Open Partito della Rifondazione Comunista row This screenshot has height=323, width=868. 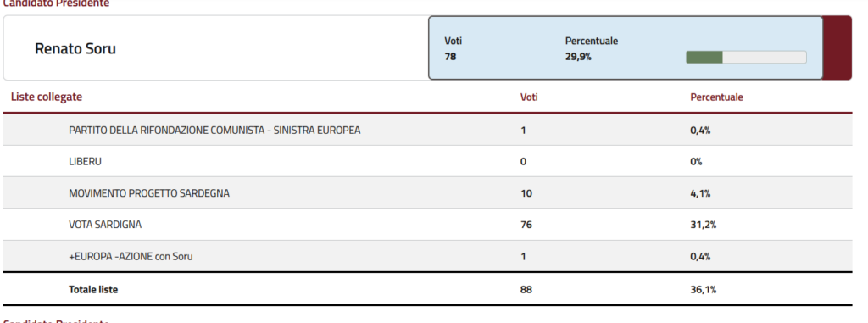427,131
